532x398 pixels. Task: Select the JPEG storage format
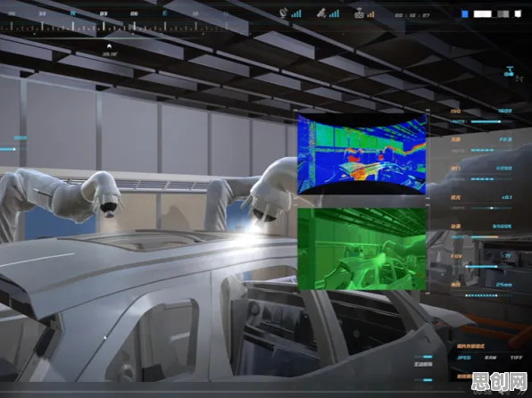[464, 358]
